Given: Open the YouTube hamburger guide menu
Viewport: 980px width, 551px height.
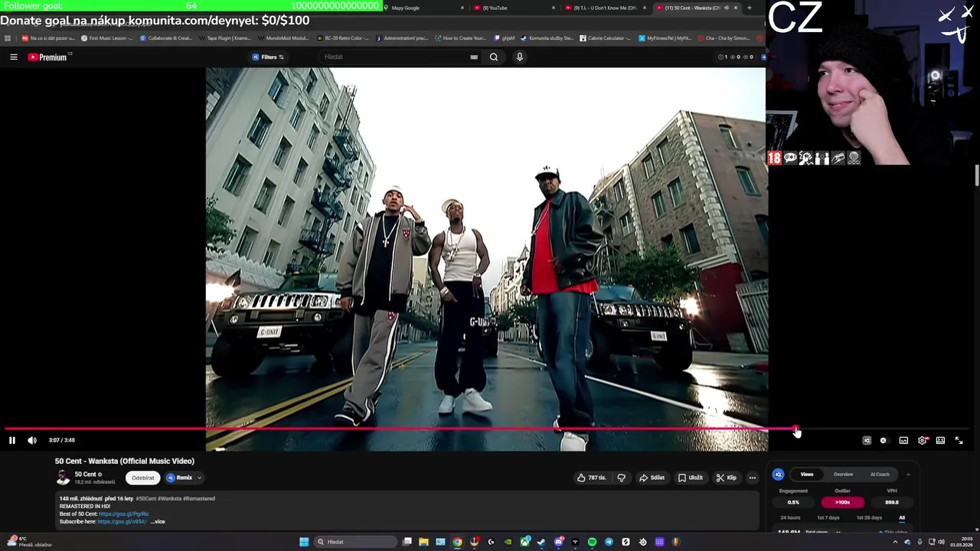Looking at the screenshot, I should tap(14, 57).
